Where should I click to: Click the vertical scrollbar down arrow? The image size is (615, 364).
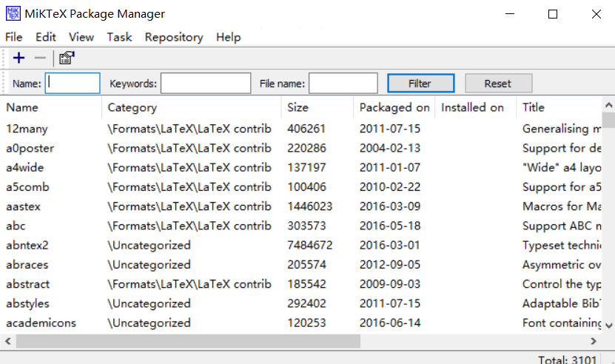[608, 326]
